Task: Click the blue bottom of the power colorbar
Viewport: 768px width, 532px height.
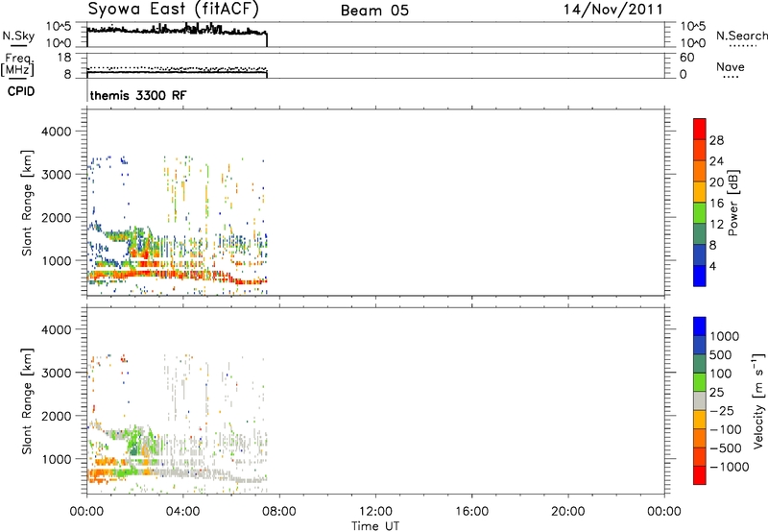Action: point(700,276)
